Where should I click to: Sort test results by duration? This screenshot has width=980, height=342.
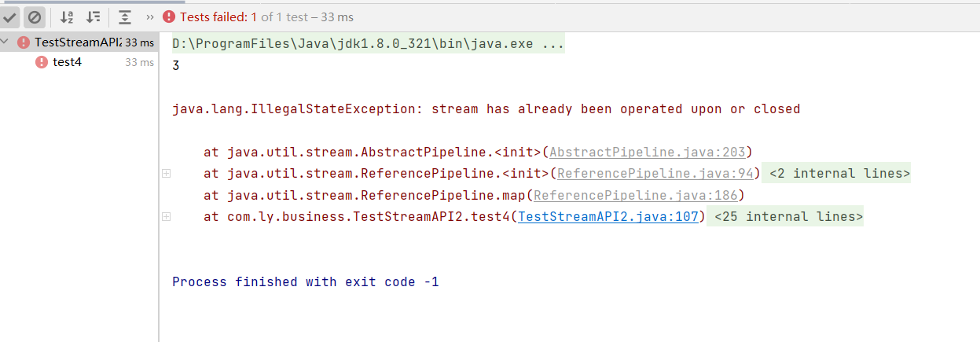pos(93,17)
